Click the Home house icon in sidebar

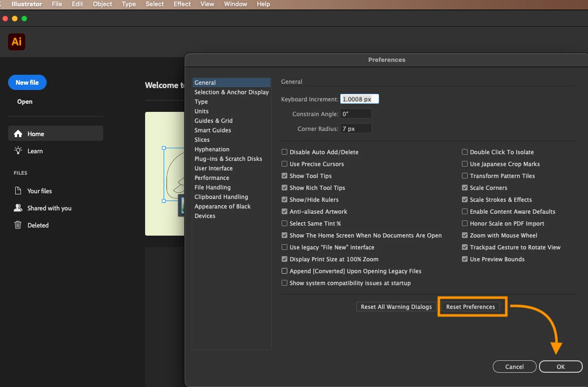pos(18,134)
